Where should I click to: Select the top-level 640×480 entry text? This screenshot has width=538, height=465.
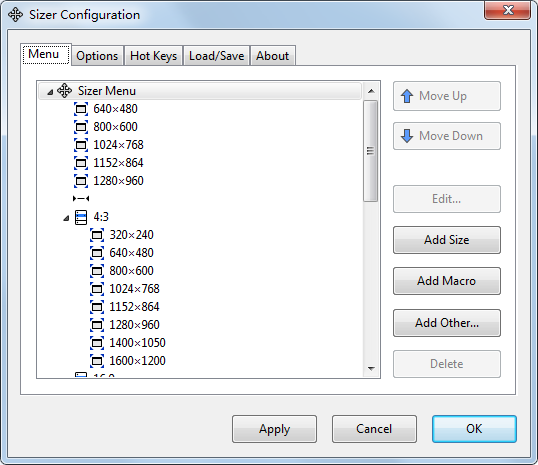pyautogui.click(x=115, y=109)
